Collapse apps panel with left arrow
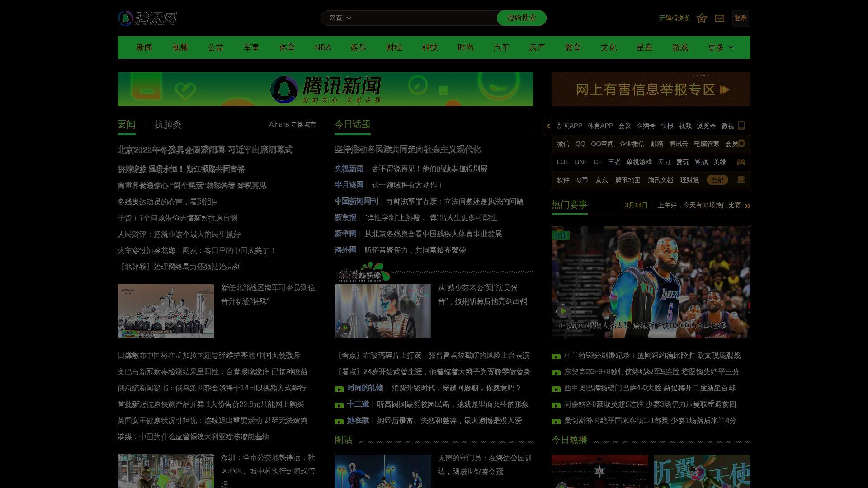868x488 pixels. click(548, 126)
